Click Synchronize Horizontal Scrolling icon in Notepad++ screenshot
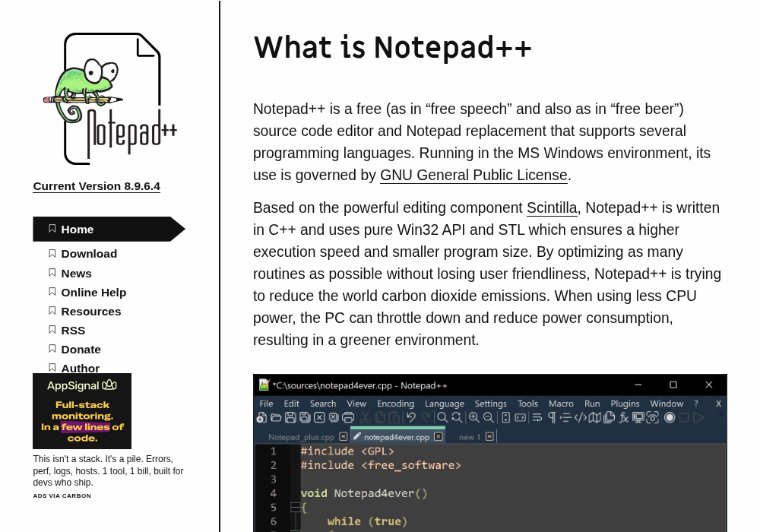This screenshot has width=760, height=532. point(520,418)
